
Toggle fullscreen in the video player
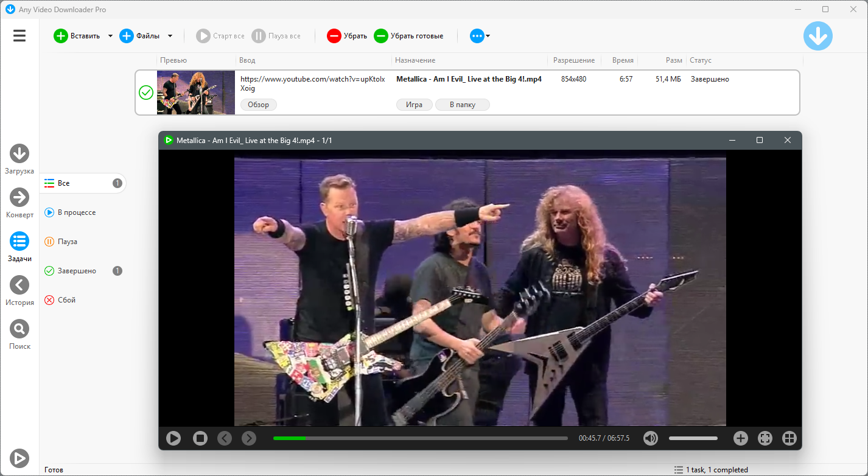point(765,438)
